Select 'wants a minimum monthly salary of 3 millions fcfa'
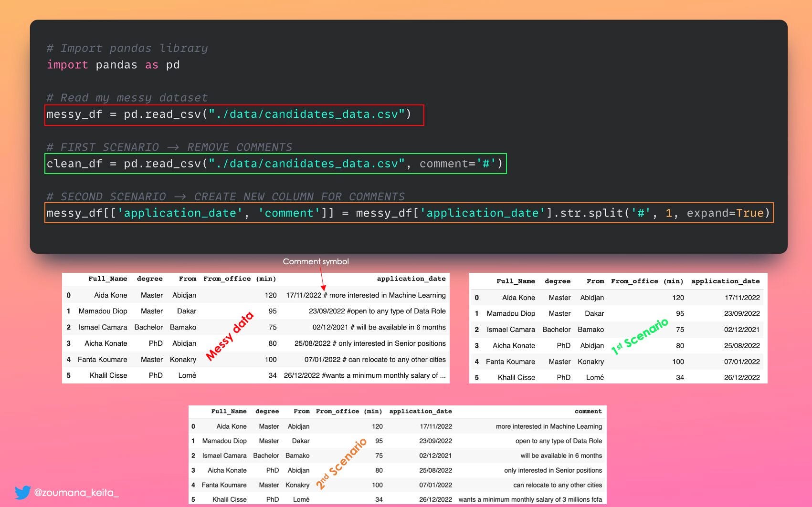The width and height of the screenshot is (812, 507). tap(530, 499)
